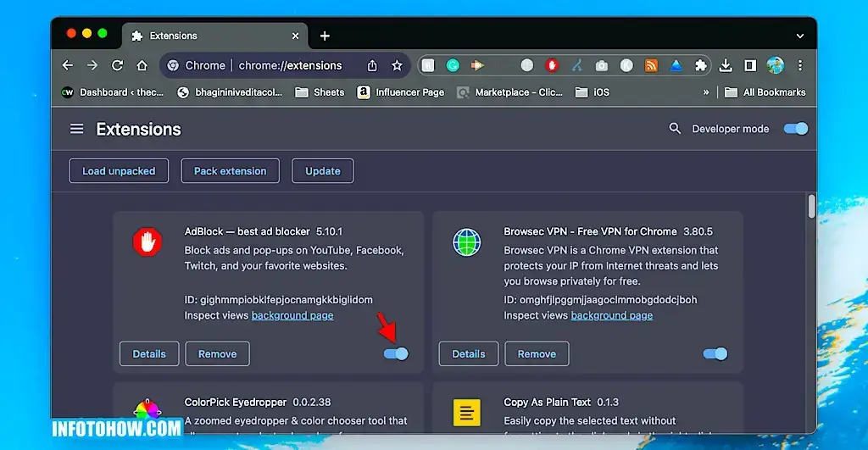Open the All Bookmarks folder
Image resolution: width=868 pixels, height=450 pixels.
pos(765,92)
